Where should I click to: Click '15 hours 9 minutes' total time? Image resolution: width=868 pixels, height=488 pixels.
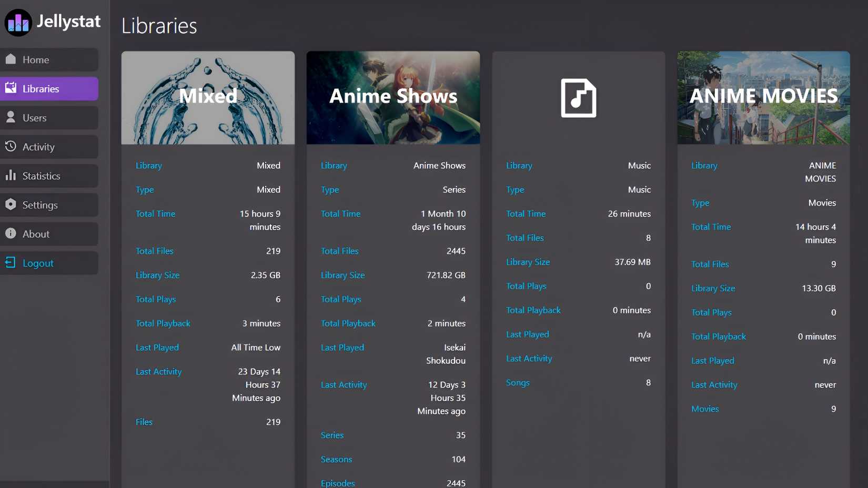point(260,220)
